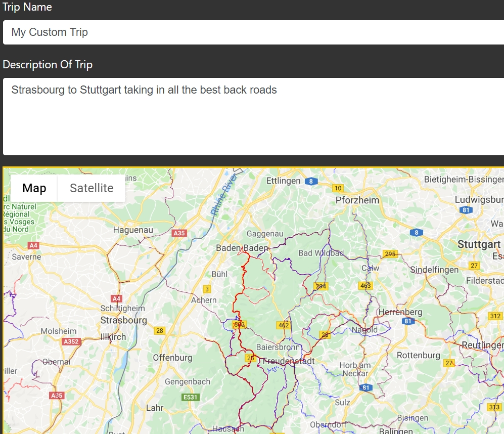
Task: Click the Stuttgart city label on the map
Action: tap(479, 245)
